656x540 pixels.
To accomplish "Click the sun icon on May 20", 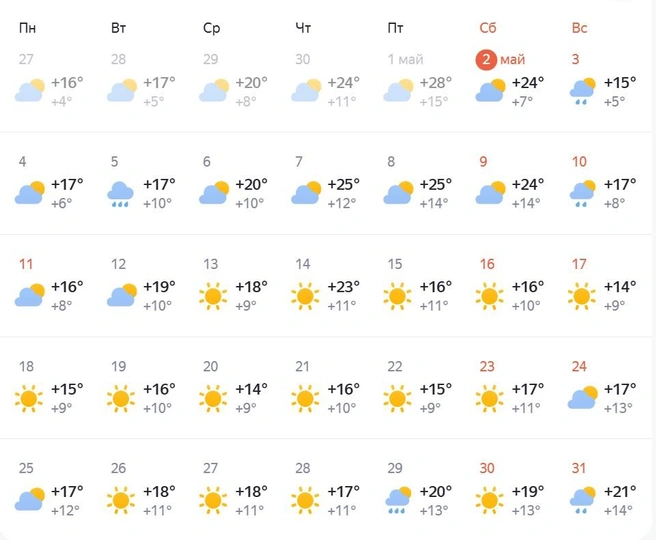I will coord(213,399).
